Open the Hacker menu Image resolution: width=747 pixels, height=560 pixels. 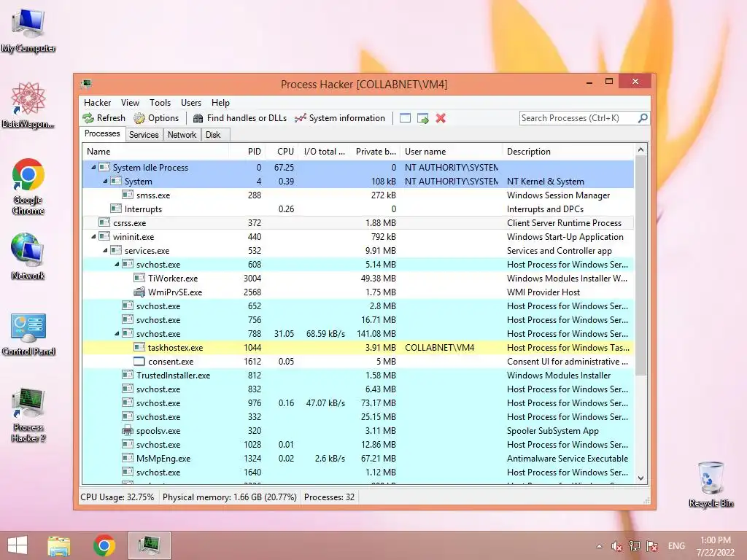97,103
